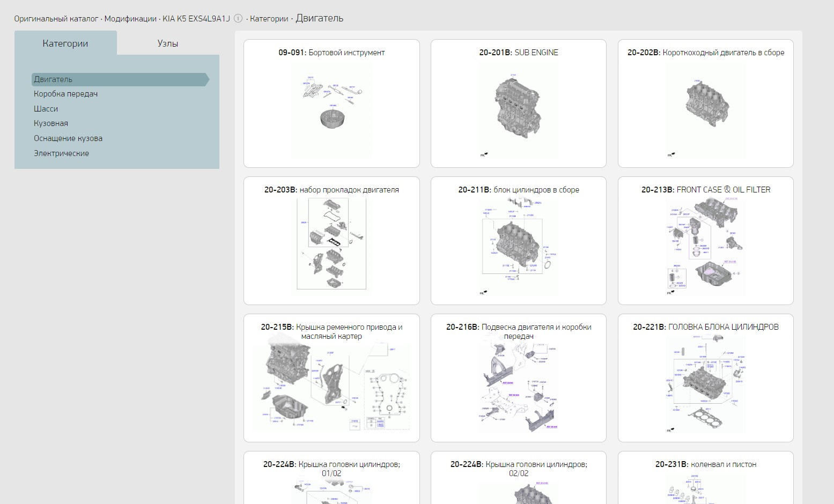Image resolution: width=834 pixels, height=504 pixels.
Task: Click the Двигатель page heading
Action: (320, 18)
